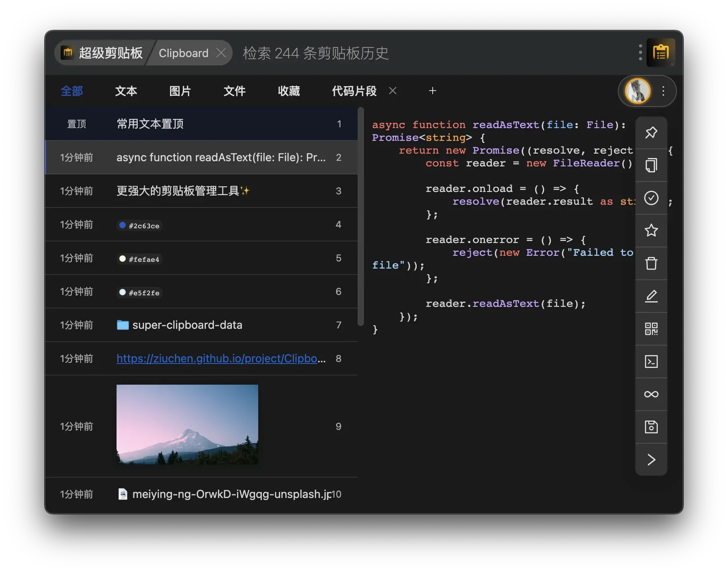Pin the selected clip with pushpin icon

coord(651,132)
